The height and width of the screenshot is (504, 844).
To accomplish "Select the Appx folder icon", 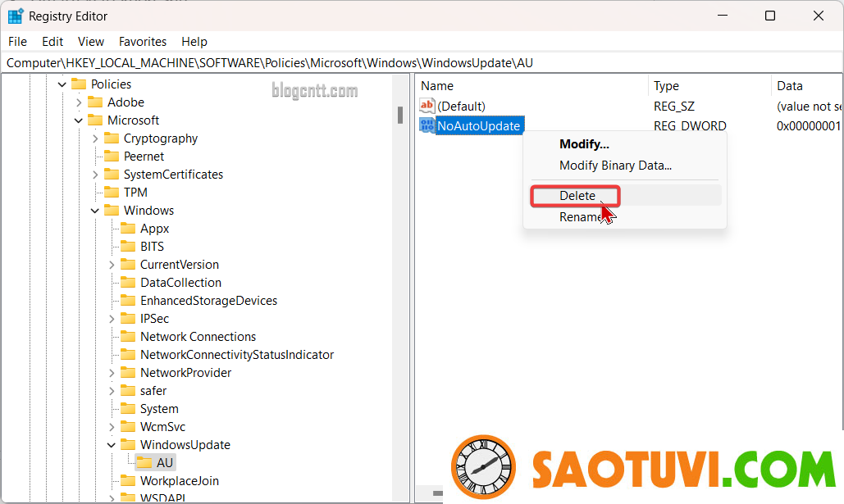I will click(128, 228).
